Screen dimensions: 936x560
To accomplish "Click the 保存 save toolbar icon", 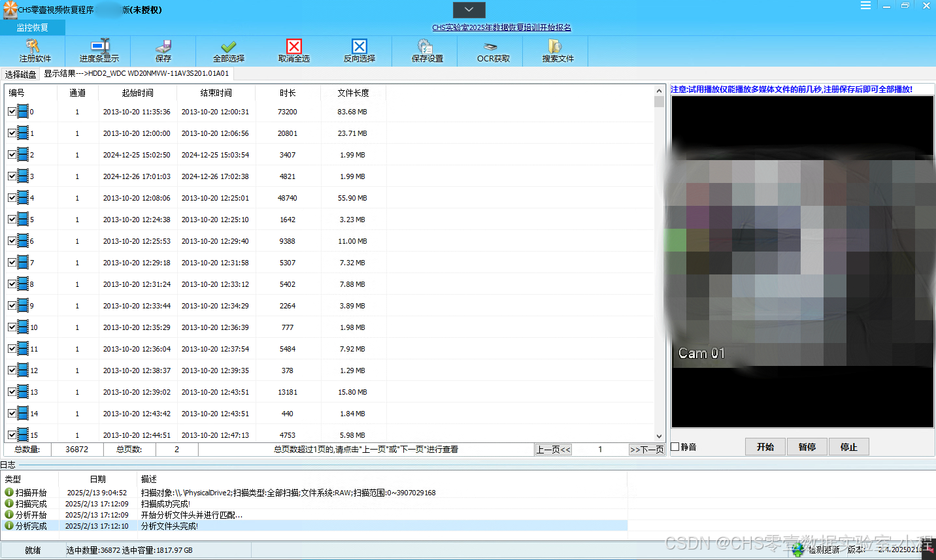I will (x=163, y=46).
